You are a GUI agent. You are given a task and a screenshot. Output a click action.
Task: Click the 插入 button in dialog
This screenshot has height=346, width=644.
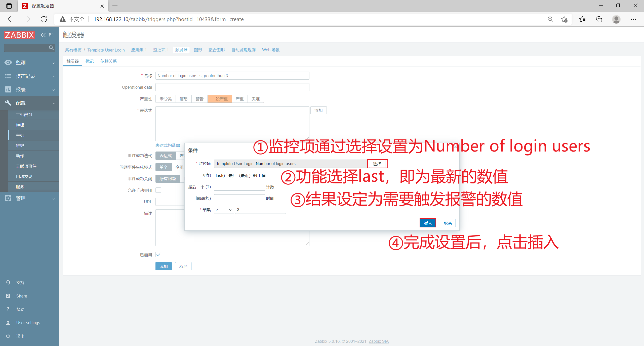coord(428,223)
